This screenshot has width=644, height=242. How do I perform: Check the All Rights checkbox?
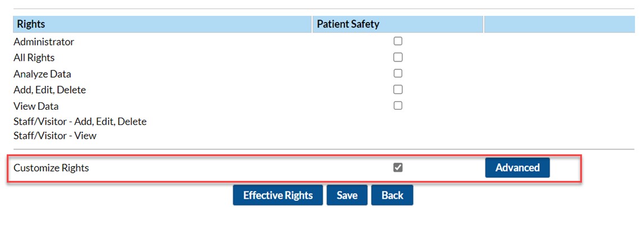[398, 57]
